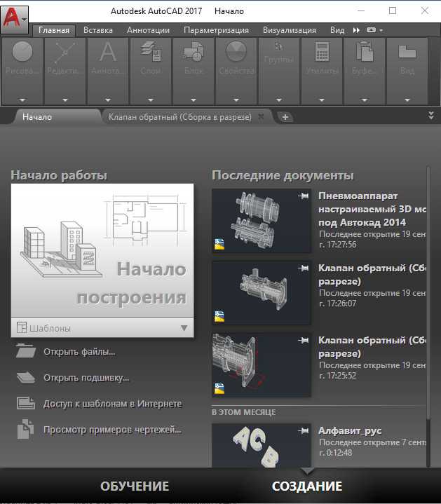Click the icon beside Доступ к шаблонам в Интернете
441x504 pixels.
[x=26, y=403]
